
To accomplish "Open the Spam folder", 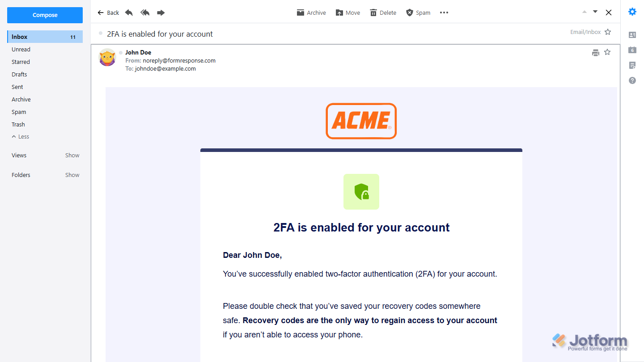I will tap(18, 112).
